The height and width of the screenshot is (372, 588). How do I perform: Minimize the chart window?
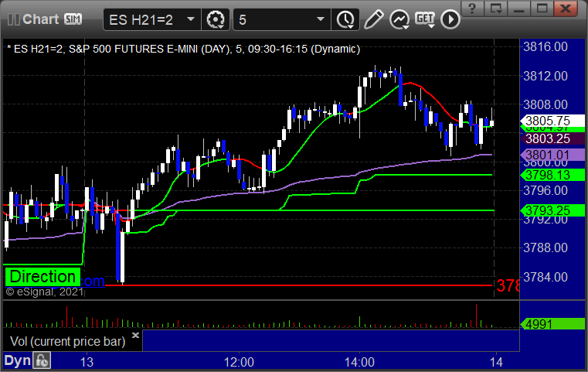519,8
